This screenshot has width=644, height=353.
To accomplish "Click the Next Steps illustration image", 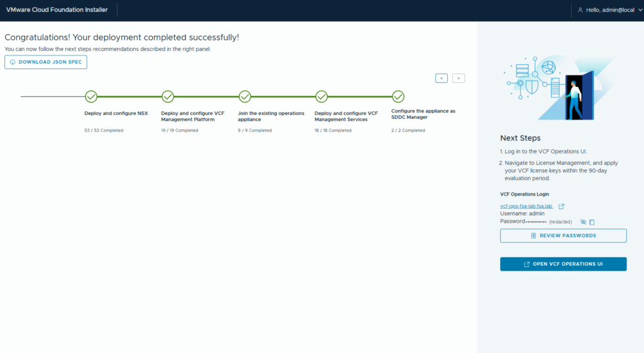I will pyautogui.click(x=558, y=88).
